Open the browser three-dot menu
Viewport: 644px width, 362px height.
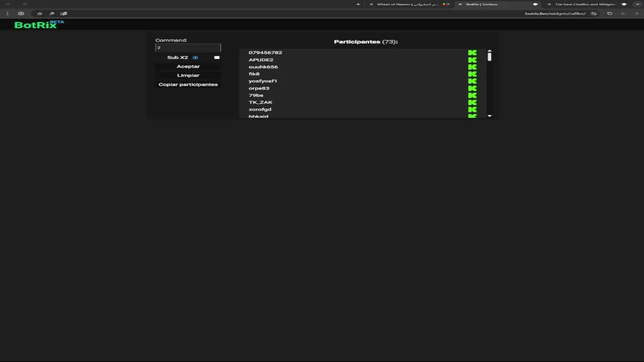(x=8, y=14)
